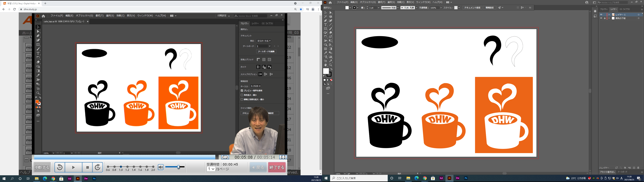
Task: Open ウィンドウ(W) menu in Illustrator
Action: point(423,2)
